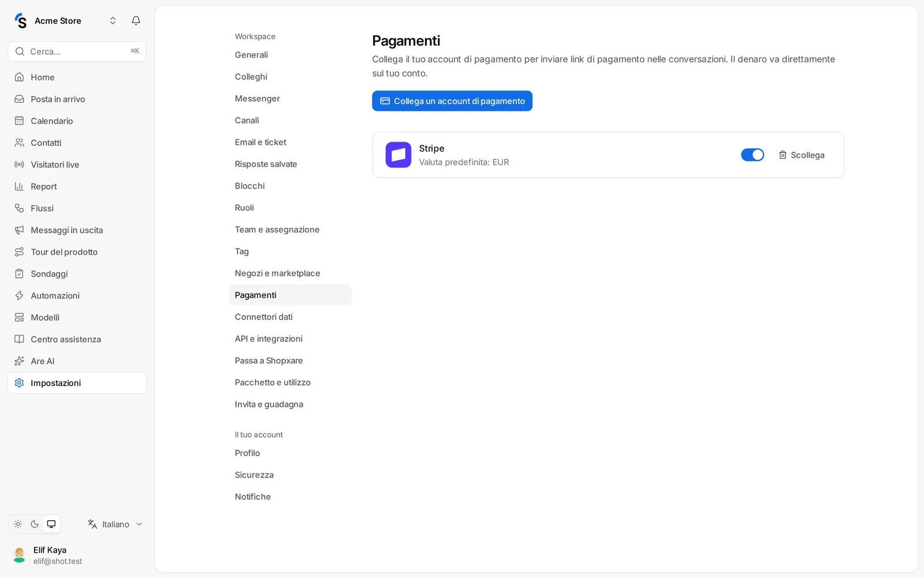The width and height of the screenshot is (924, 578).
Task: Focus the Cerca search field
Action: pyautogui.click(x=77, y=51)
